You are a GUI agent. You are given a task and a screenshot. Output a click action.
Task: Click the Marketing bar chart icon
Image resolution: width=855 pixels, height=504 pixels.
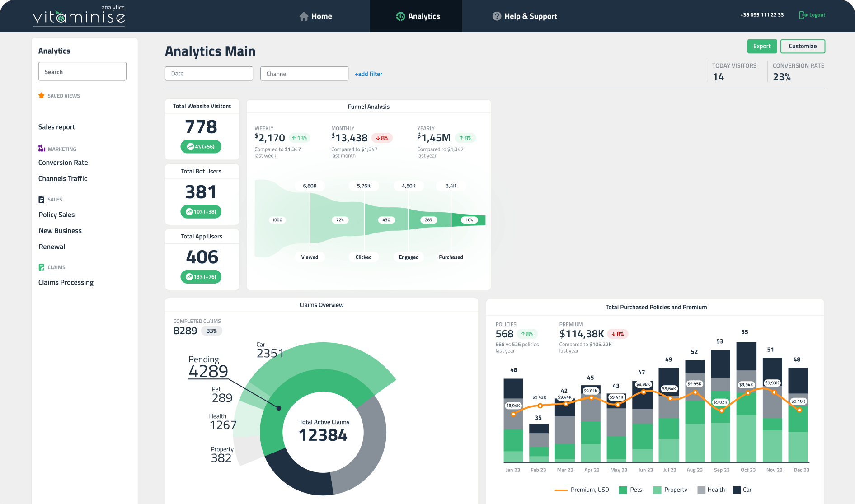pyautogui.click(x=42, y=149)
